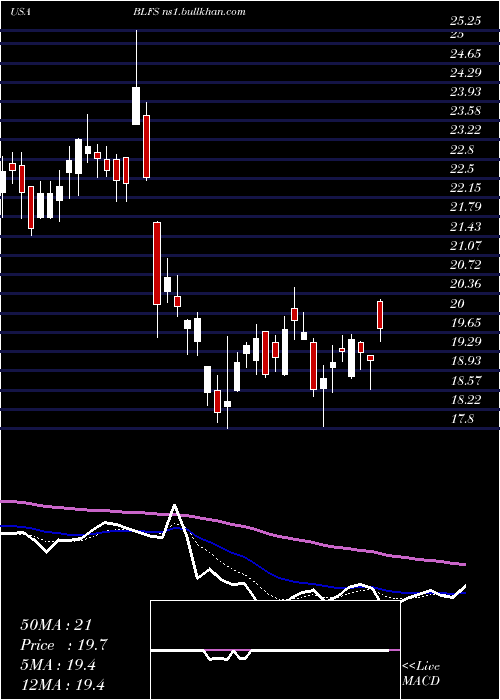Image resolution: width=500 pixels, height=700 pixels.
Task: Click the 25.25 price axis label
Action: 466,21
